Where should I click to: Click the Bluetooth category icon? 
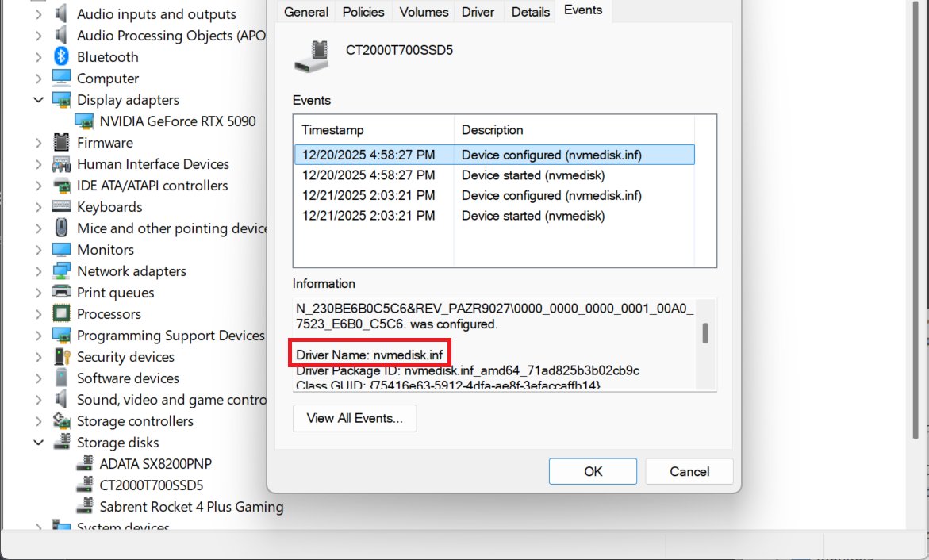coord(61,56)
